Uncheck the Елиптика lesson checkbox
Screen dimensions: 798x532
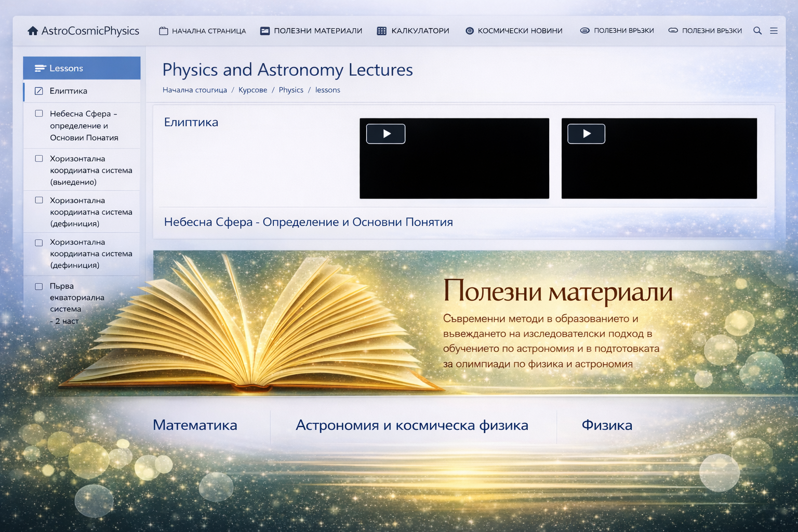coord(39,90)
